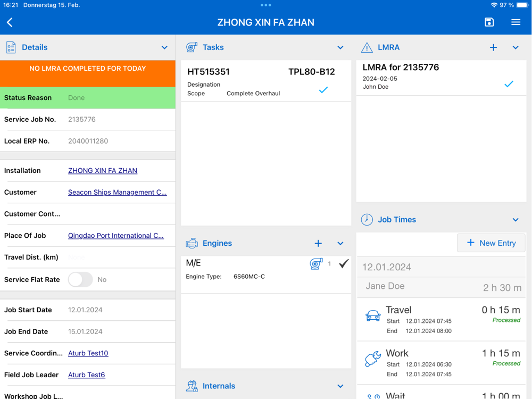Collapse the LMRA section chevron

pos(516,47)
